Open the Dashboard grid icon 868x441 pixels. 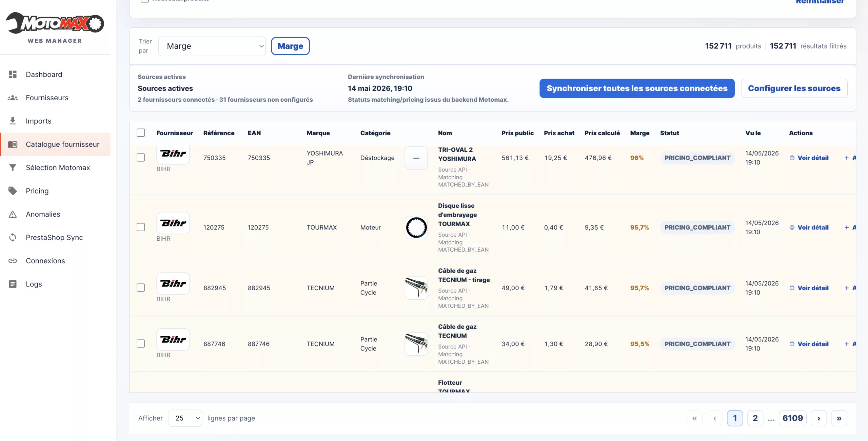pos(13,74)
